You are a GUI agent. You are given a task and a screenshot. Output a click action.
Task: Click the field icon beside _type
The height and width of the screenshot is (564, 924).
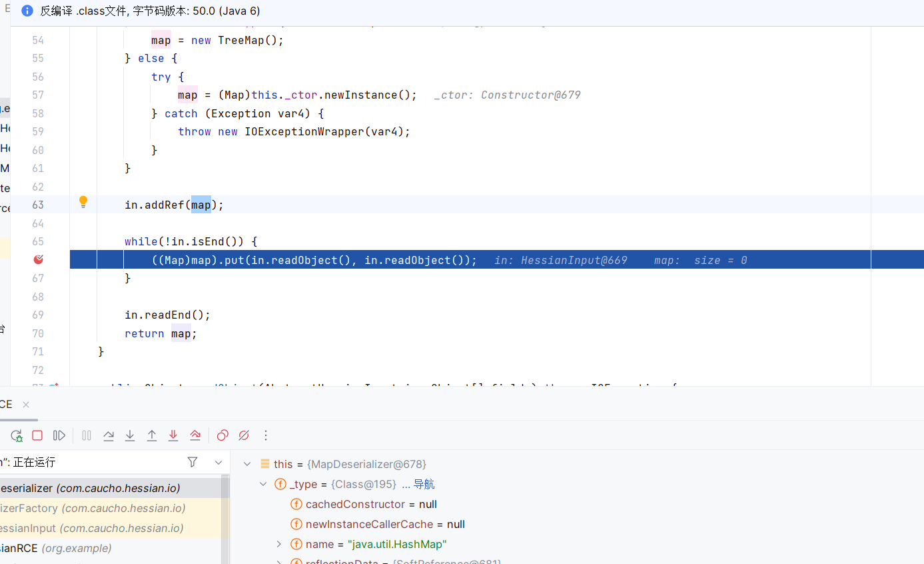pos(280,484)
